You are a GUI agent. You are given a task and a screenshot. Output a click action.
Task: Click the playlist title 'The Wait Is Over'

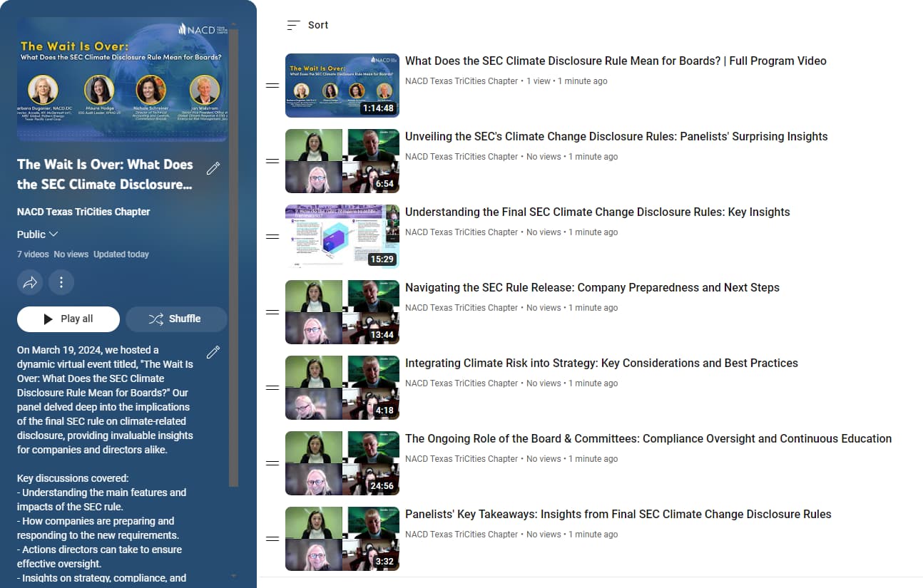[105, 174]
